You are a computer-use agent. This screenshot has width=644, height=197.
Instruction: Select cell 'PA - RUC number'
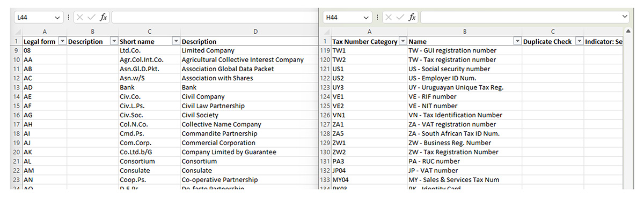[x=465, y=161]
